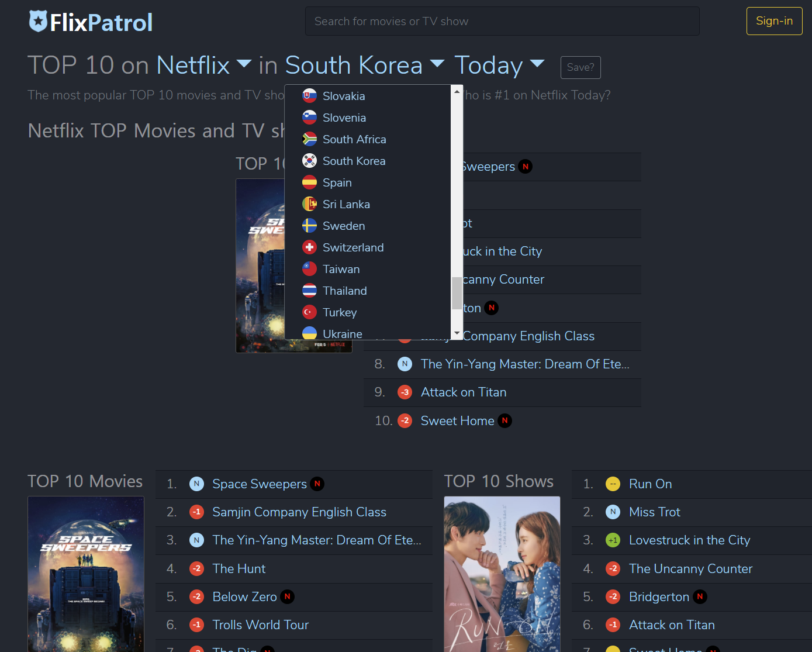
Task: Click the Netflix badge beside Sweet Home in the overall list
Action: [505, 420]
